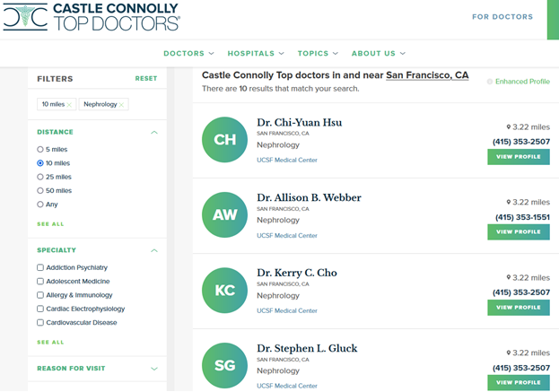The width and height of the screenshot is (559, 392).
Task: Click the Enhanced Profile legend text
Action: coord(522,82)
